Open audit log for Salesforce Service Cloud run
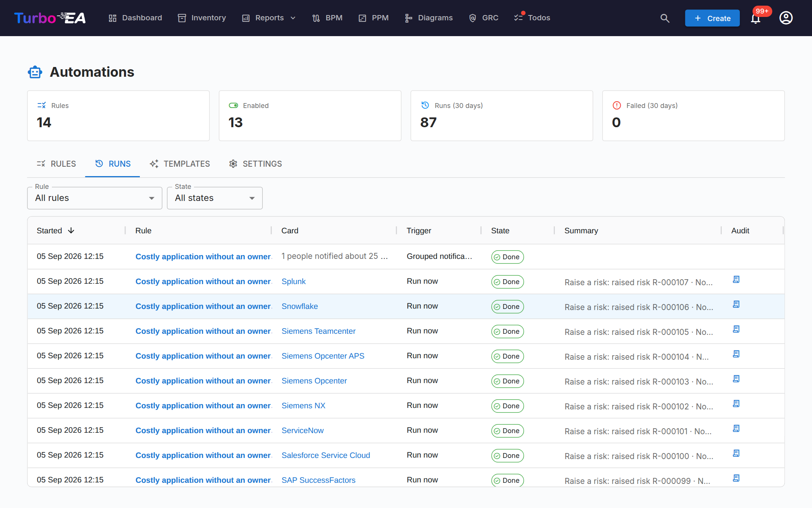Screen dimensions: 812x508 [736, 453]
